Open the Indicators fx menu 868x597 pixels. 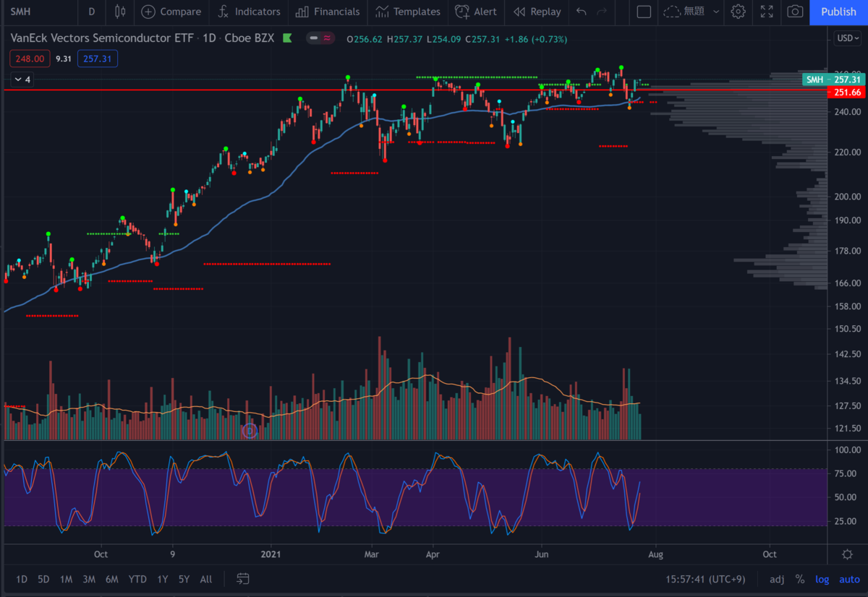[x=250, y=12]
